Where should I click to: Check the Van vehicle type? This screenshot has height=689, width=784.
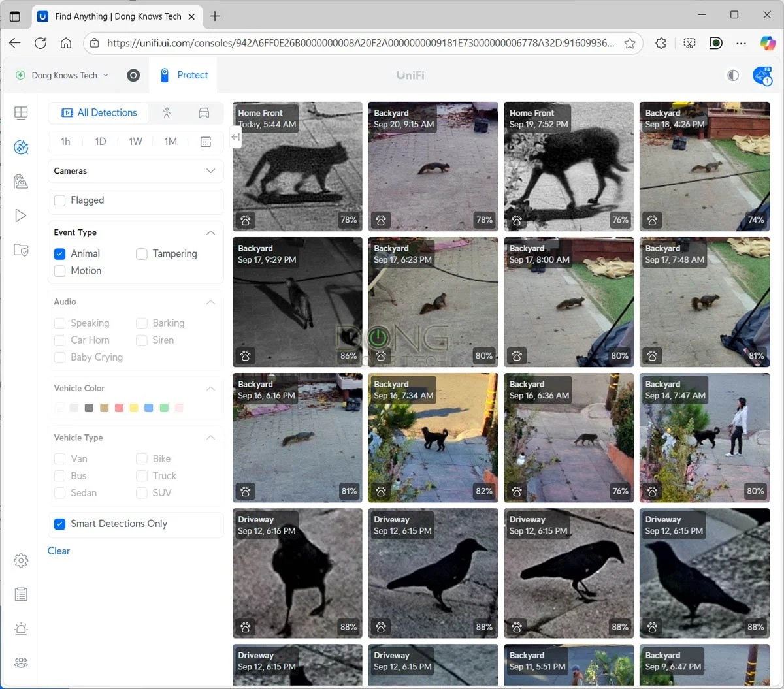59,459
